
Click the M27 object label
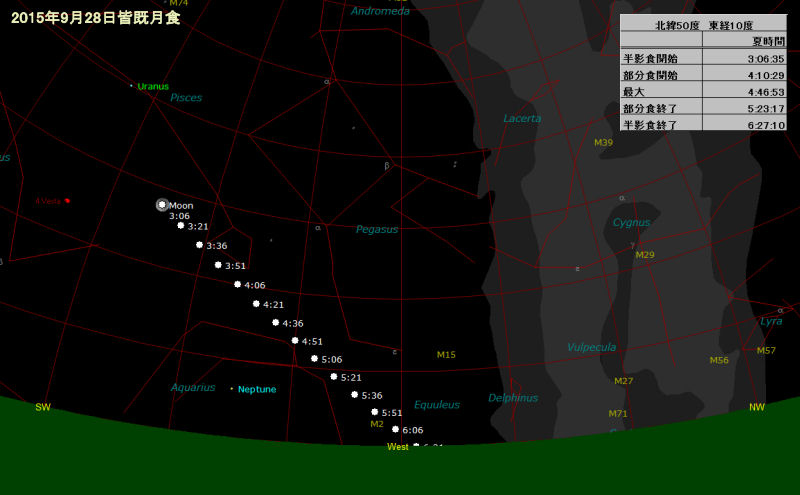[x=623, y=381]
